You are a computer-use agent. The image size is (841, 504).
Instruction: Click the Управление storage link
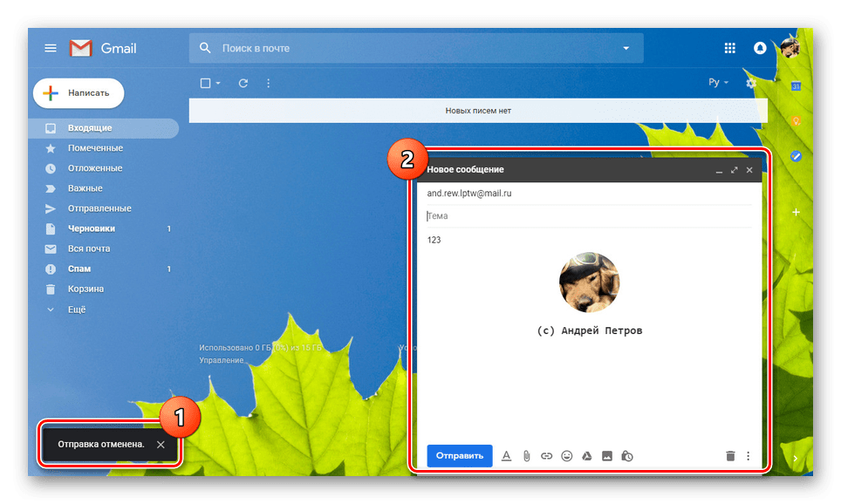coord(221,360)
